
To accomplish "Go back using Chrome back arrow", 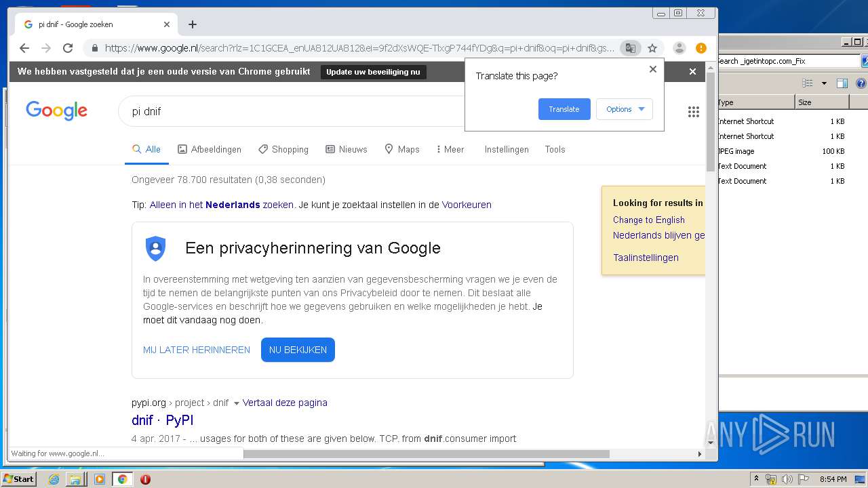I will click(24, 48).
